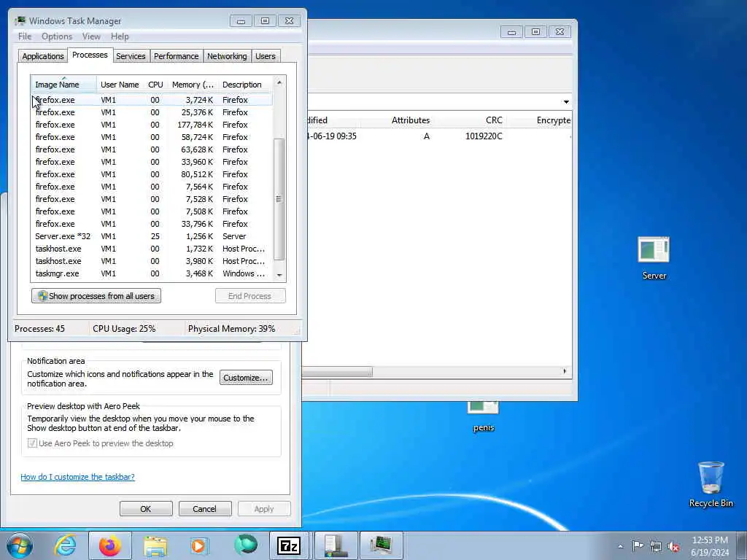Viewport: 747px width, 560px height.
Task: Open the address dropdown in 7-Zip window
Action: coord(566,101)
